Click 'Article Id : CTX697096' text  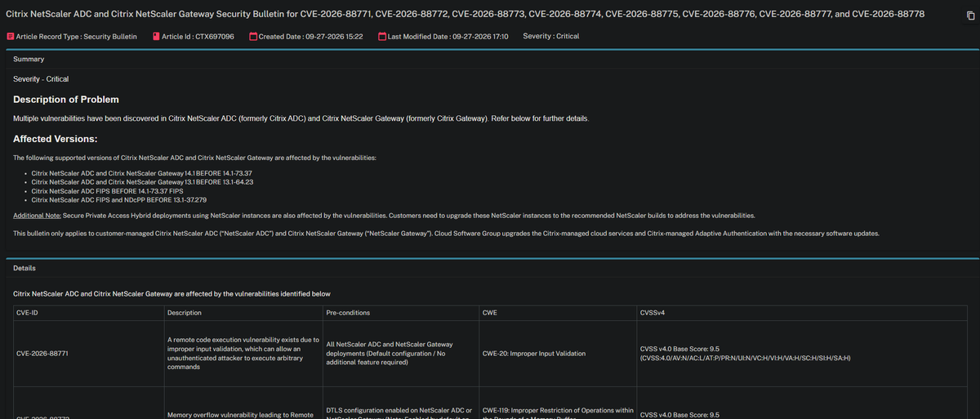click(x=198, y=37)
